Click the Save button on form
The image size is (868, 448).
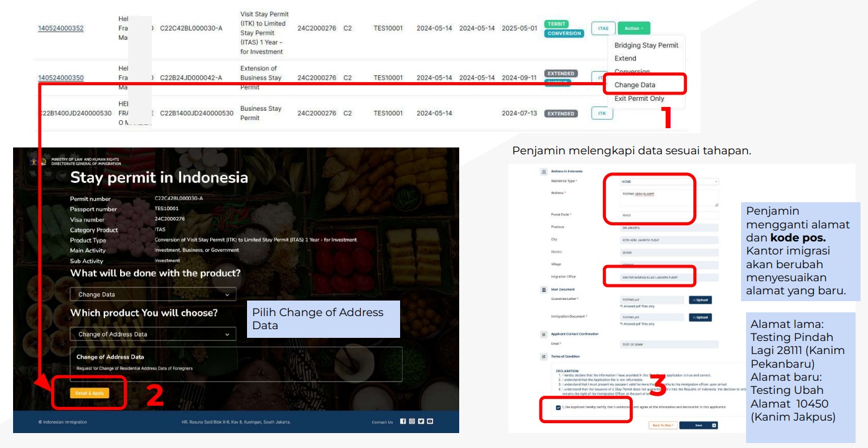pos(698,426)
